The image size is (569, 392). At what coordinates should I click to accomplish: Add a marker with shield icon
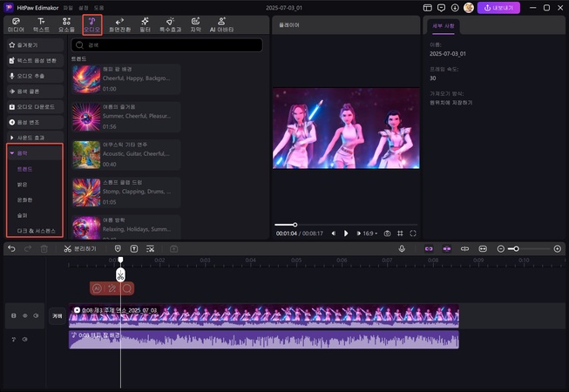(x=118, y=249)
